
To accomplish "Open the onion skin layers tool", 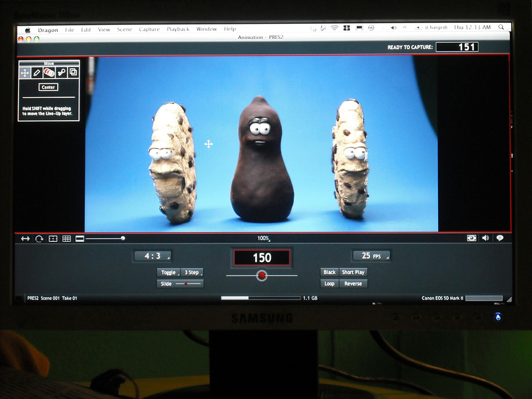I will [49, 72].
